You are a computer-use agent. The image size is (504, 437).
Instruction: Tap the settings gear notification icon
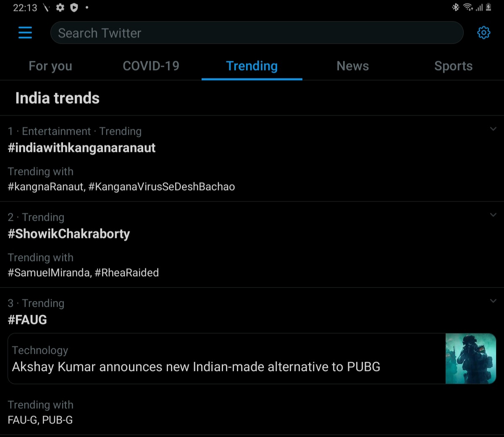(x=60, y=8)
